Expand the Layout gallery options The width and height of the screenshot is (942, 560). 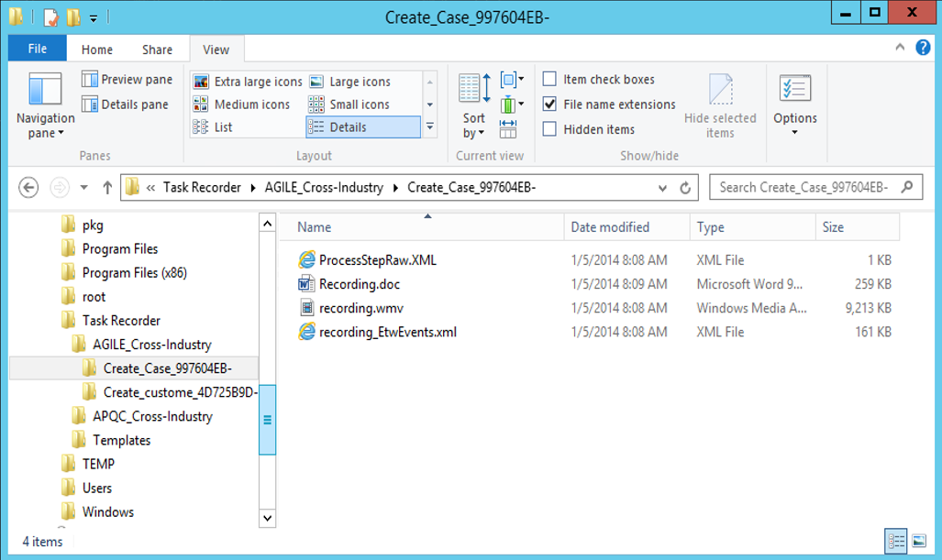(429, 127)
